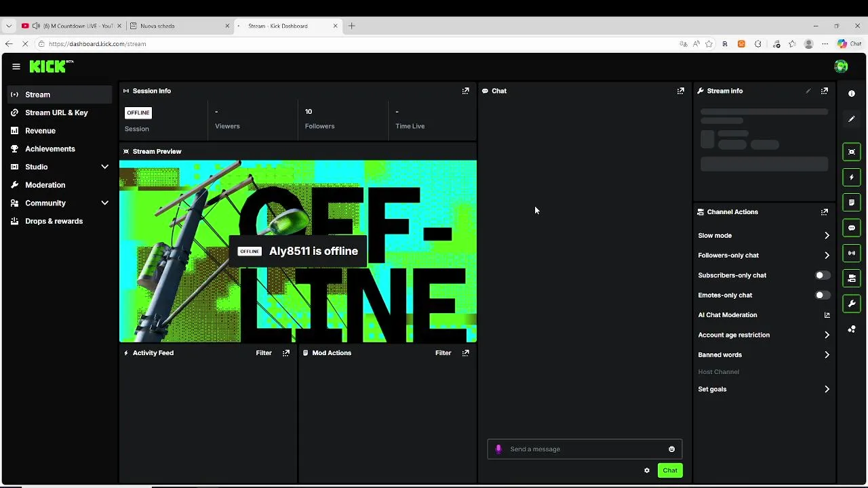Pop out the Activity Feed panel

tap(285, 353)
